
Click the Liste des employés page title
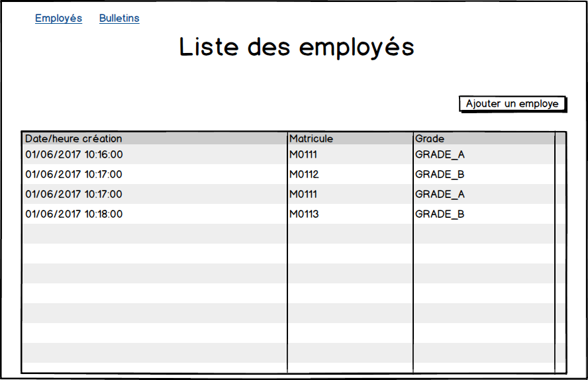tap(297, 48)
